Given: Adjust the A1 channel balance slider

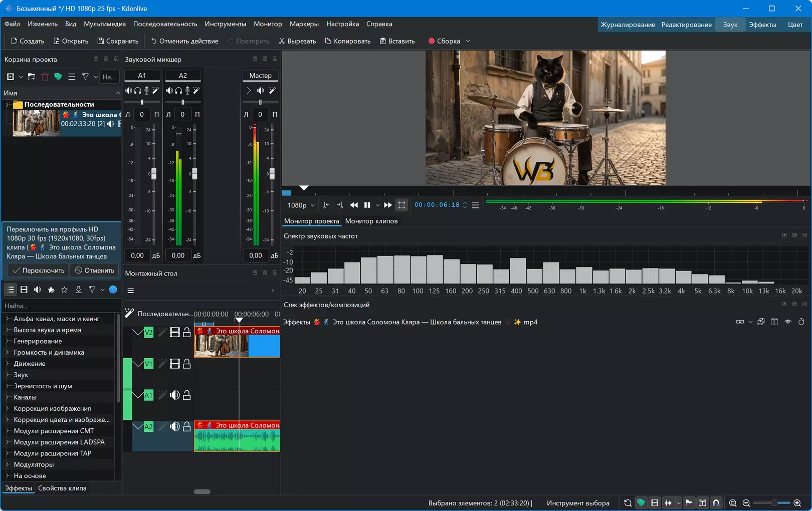Looking at the screenshot, I should [142, 102].
